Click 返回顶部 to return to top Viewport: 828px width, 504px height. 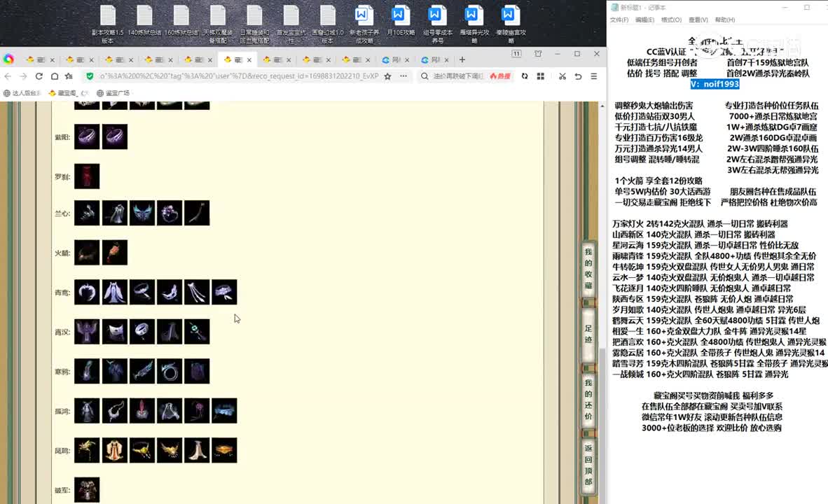tap(588, 465)
